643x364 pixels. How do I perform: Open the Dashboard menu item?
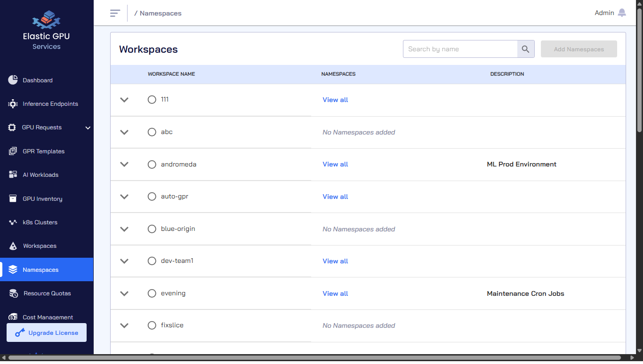click(x=47, y=80)
